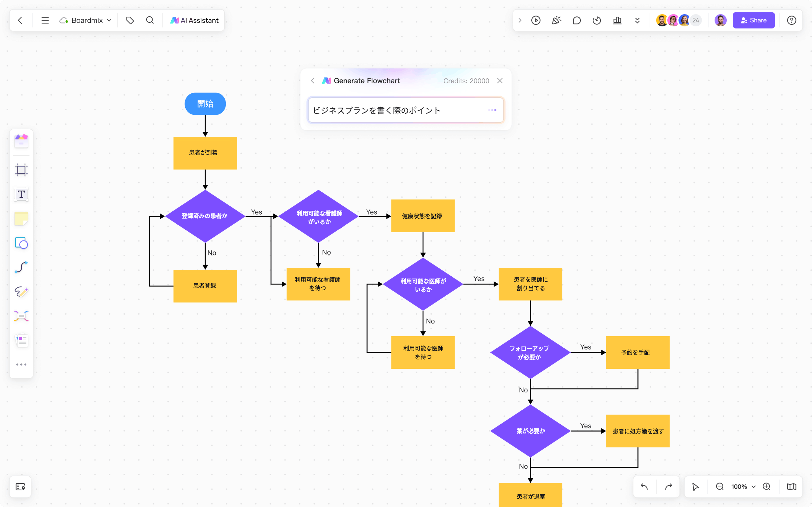The width and height of the screenshot is (812, 507).
Task: Add a Sticky note from the sidebar
Action: pos(21,219)
